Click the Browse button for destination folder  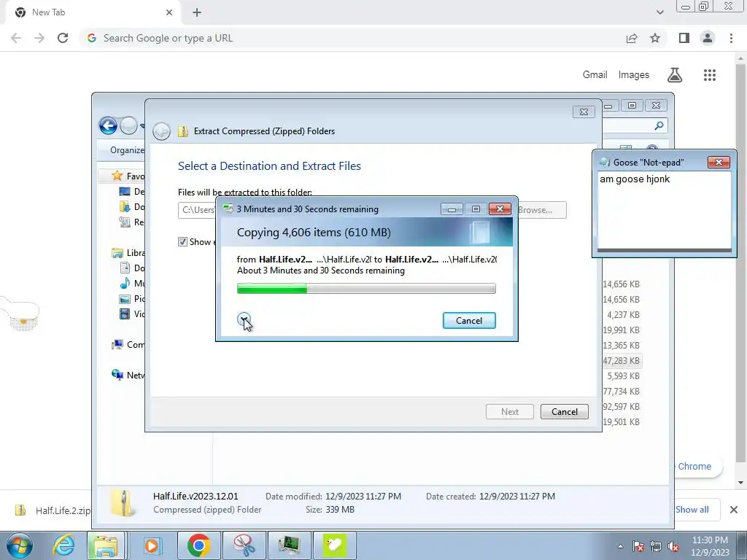tap(541, 210)
